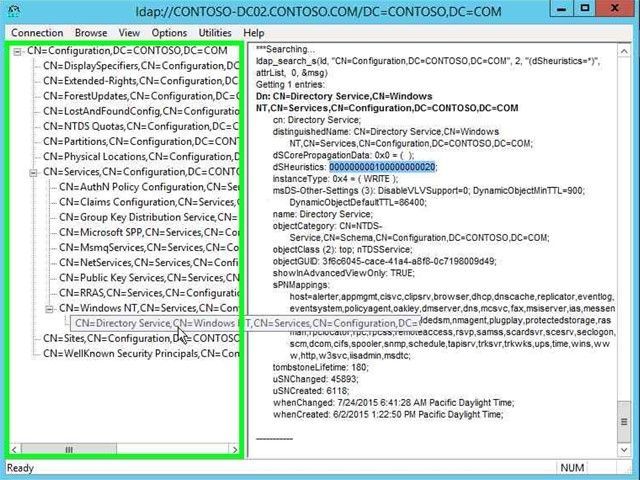This screenshot has height=480, width=640.
Task: Close the LDP window
Action: pos(615,9)
